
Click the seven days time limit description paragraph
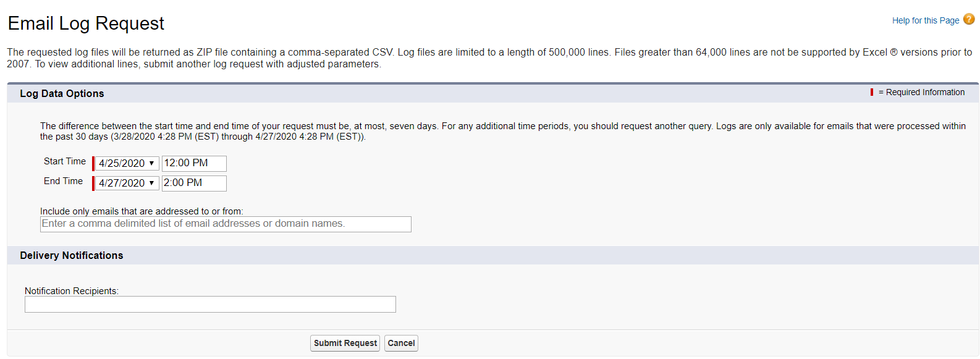[503, 131]
